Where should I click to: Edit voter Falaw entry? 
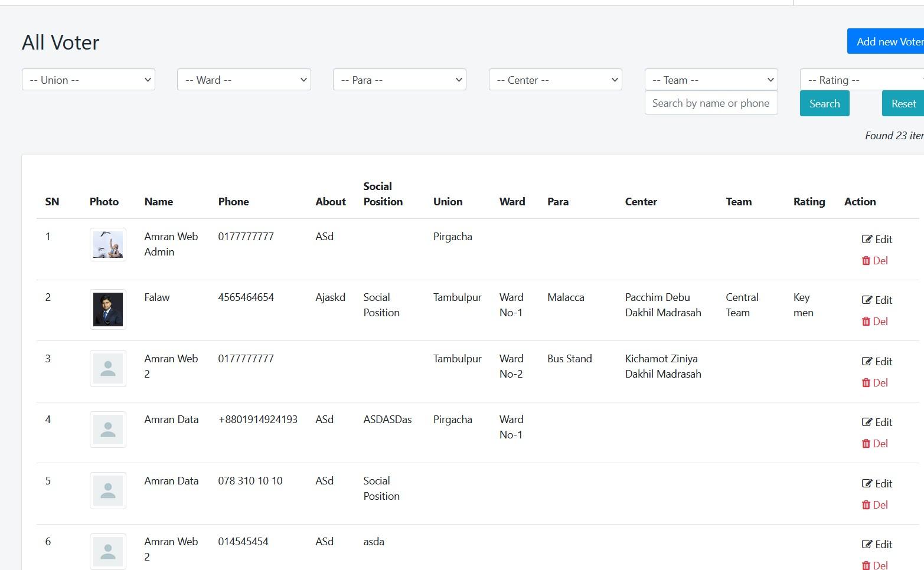[x=877, y=300]
